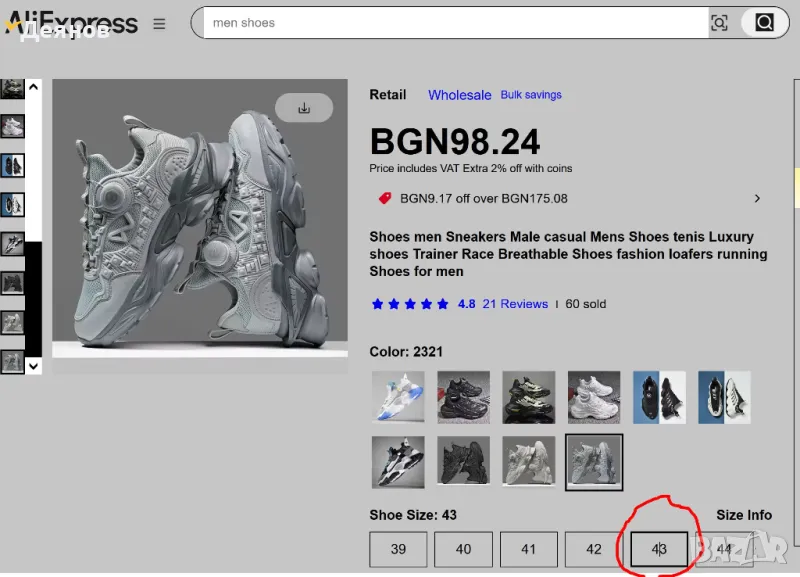Click the magnifier search button
This screenshot has width=800, height=577.
tap(764, 23)
